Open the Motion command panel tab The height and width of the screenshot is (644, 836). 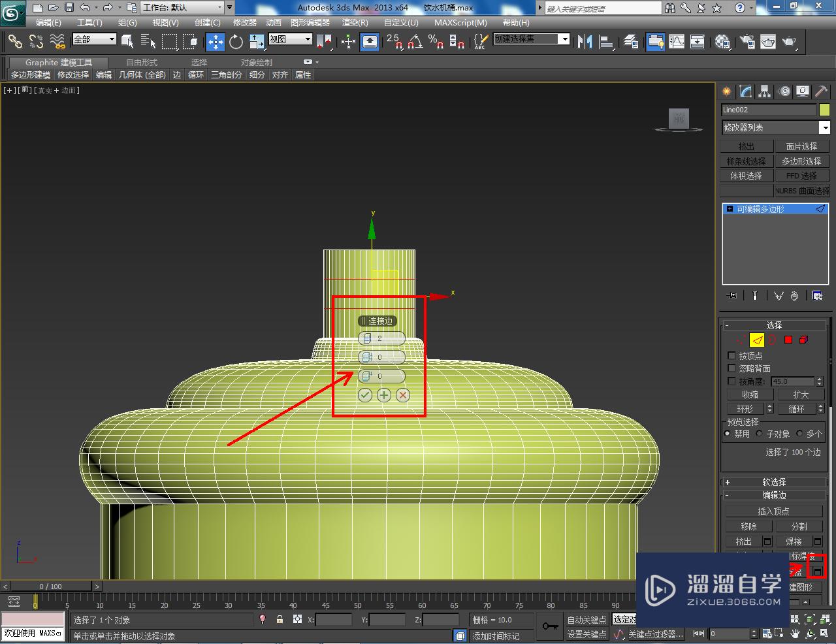click(x=784, y=91)
